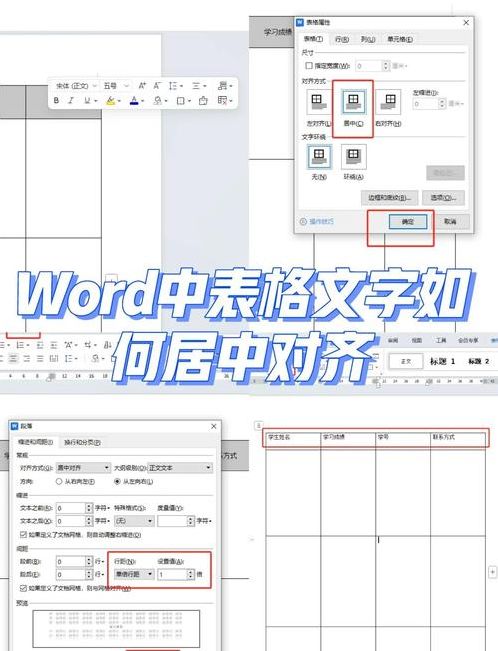Click the icon right of borders in mini toolbar

tap(203, 100)
